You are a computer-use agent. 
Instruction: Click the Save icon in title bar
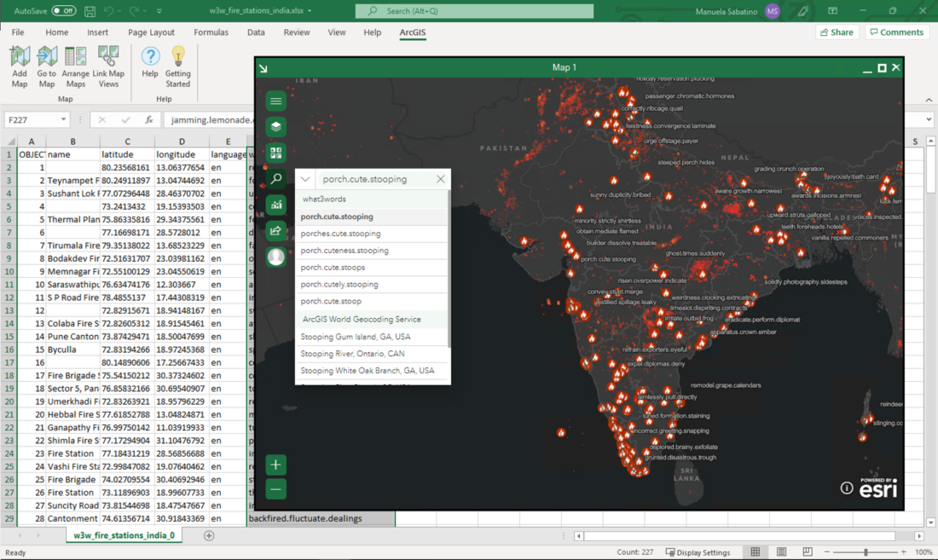90,11
